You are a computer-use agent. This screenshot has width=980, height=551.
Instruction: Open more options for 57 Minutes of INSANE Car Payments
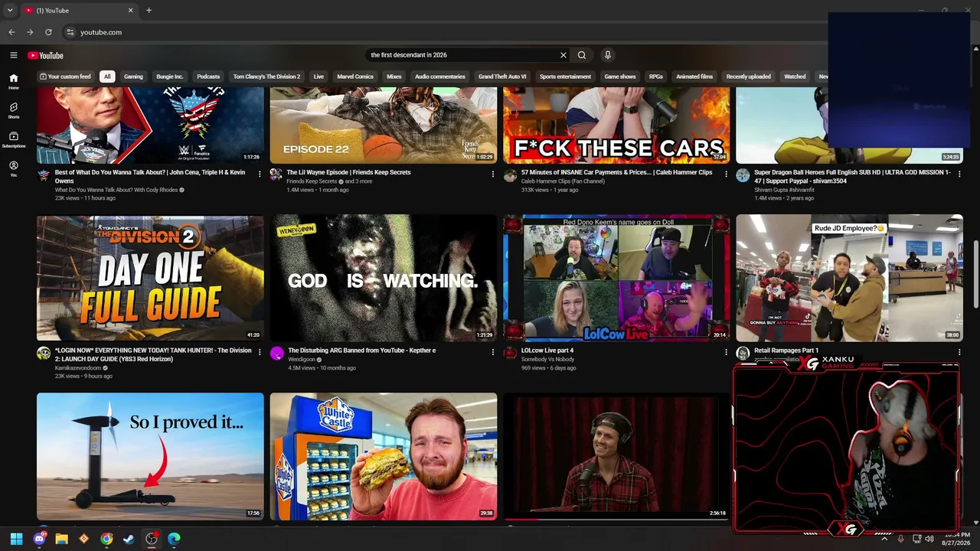[726, 174]
